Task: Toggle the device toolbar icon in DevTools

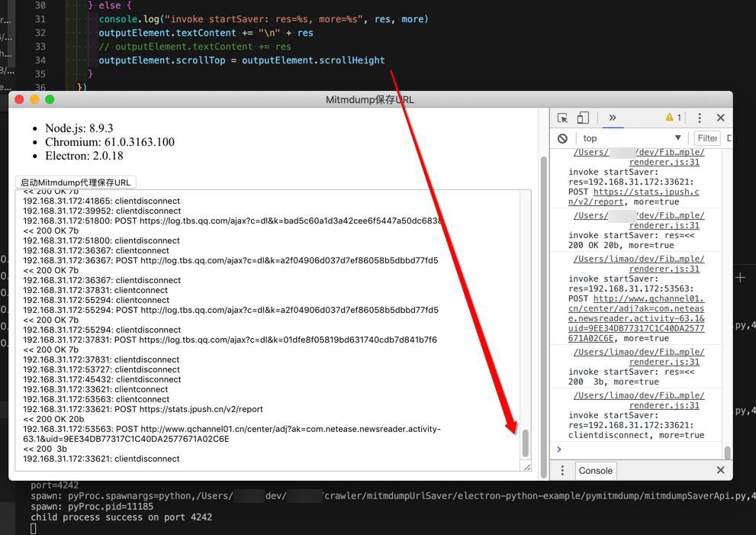Action: [x=583, y=118]
